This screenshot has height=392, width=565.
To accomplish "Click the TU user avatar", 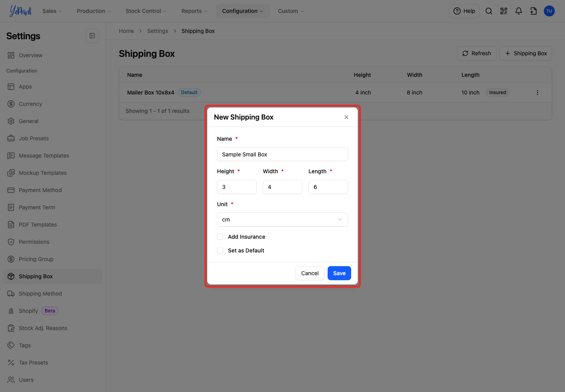I will [549, 11].
